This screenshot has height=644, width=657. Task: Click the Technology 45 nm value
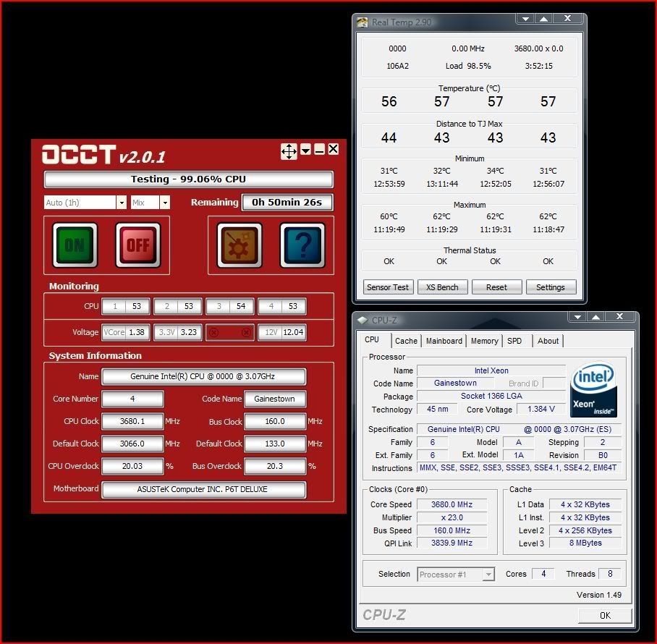[x=438, y=410]
